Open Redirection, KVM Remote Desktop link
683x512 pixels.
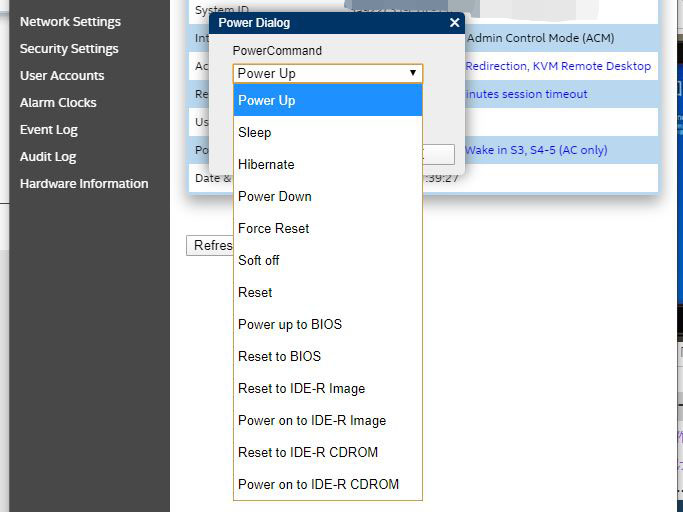558,66
